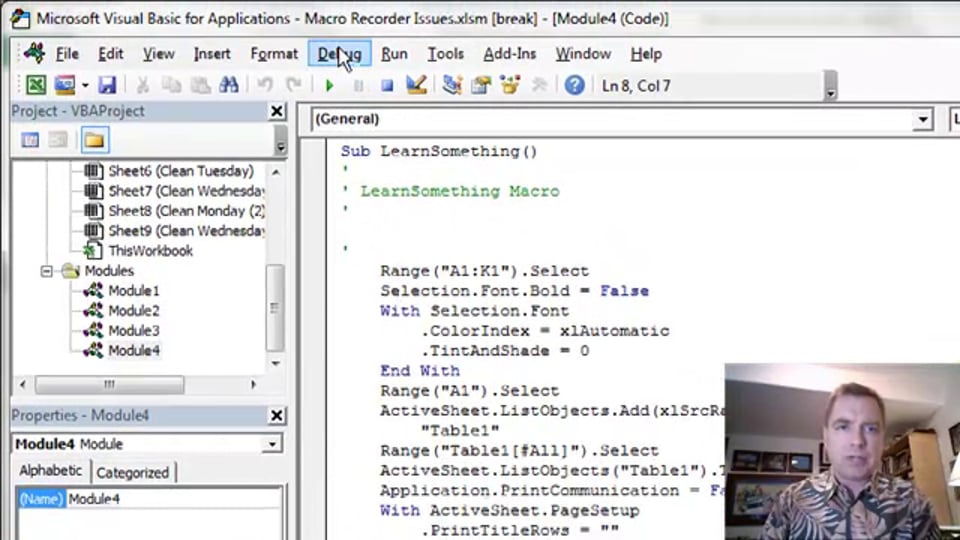The height and width of the screenshot is (540, 960).
Task: Switch to the Alphabetic properties tab
Action: tap(50, 471)
